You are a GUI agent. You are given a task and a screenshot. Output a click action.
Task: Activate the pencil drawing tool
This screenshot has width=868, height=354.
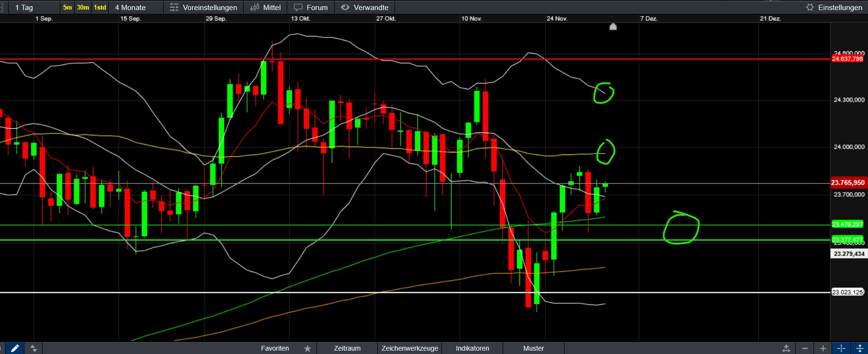tap(15, 348)
